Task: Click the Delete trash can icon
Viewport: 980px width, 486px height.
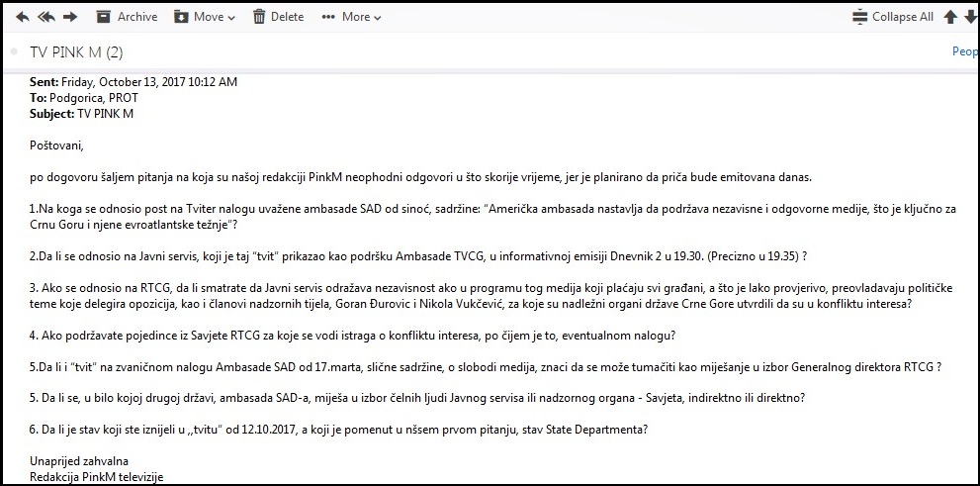Action: 259,17
